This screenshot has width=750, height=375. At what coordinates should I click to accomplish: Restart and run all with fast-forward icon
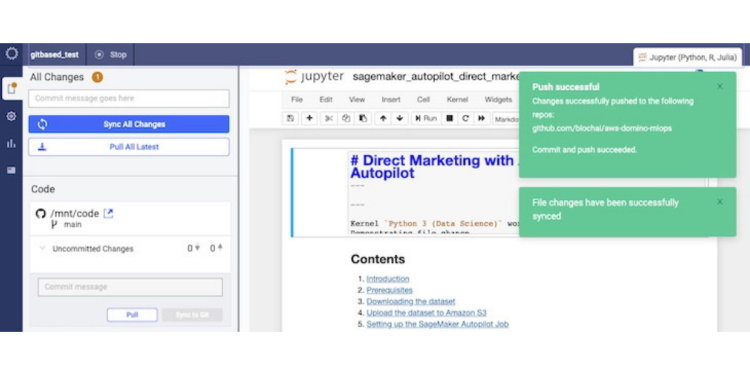(482, 118)
